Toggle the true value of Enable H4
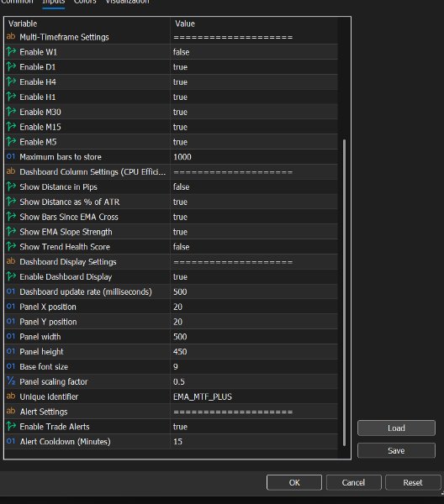This screenshot has width=444, height=504. (x=180, y=82)
